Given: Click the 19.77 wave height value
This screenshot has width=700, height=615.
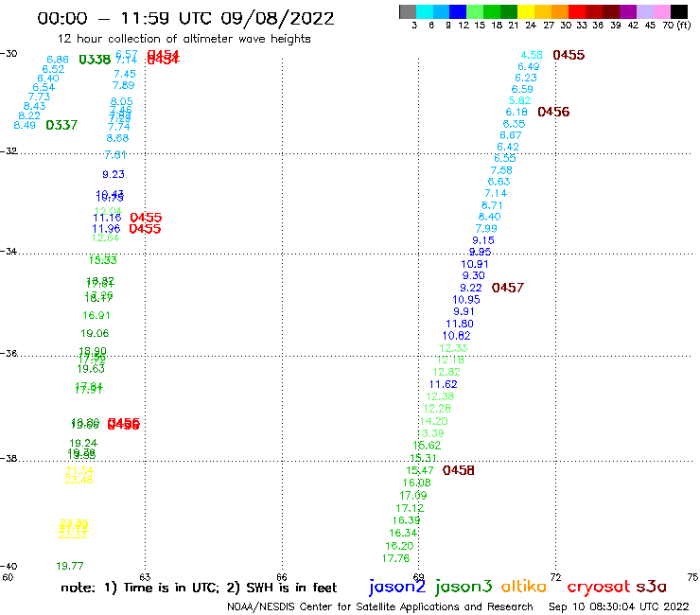Looking at the screenshot, I should click(x=70, y=566).
